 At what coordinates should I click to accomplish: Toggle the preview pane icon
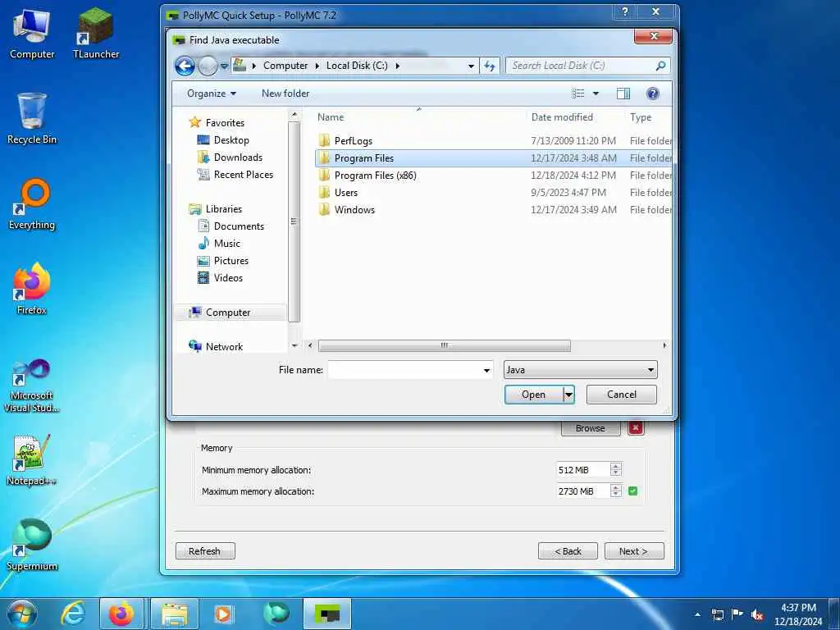[x=623, y=94]
